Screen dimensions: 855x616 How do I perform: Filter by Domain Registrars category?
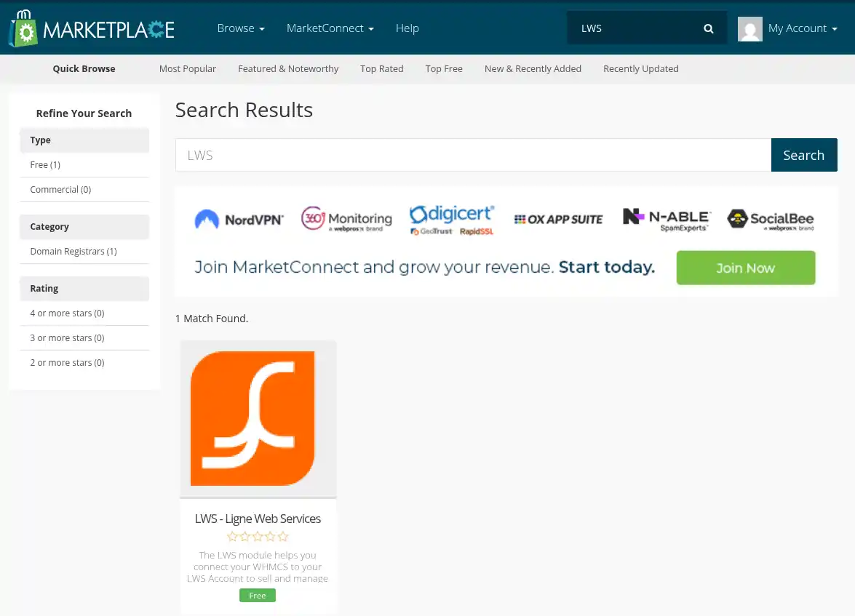coord(84,252)
